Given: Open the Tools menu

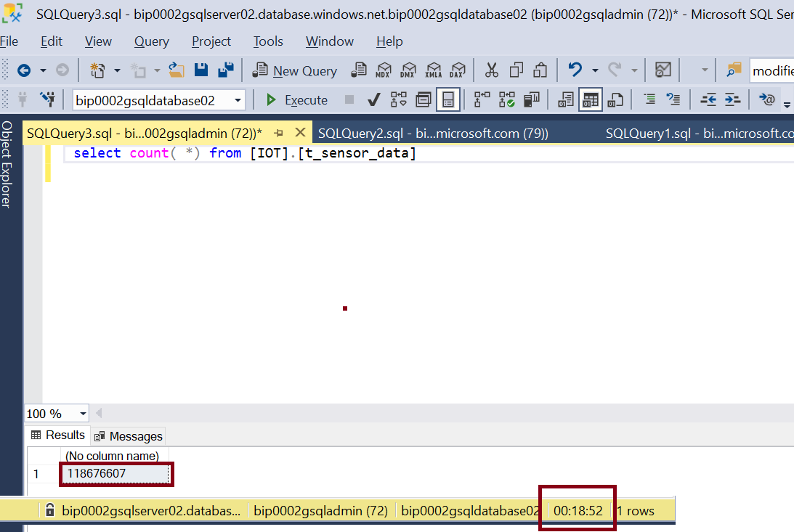Looking at the screenshot, I should (x=268, y=41).
